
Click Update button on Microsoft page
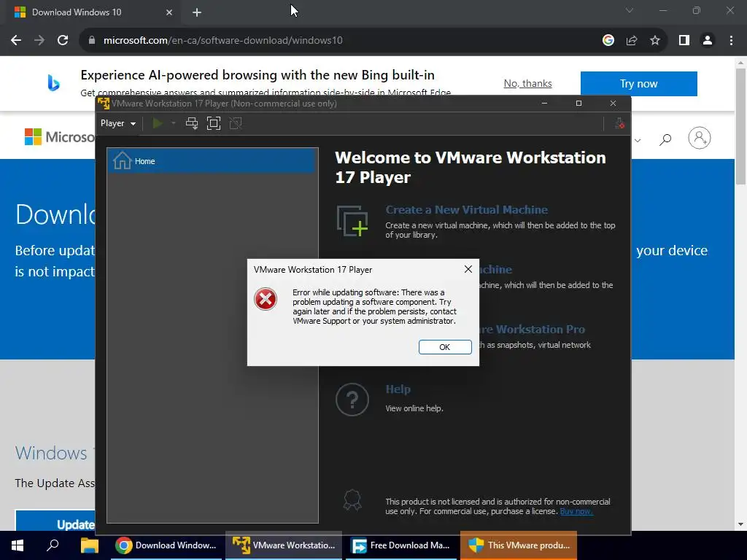(55, 522)
